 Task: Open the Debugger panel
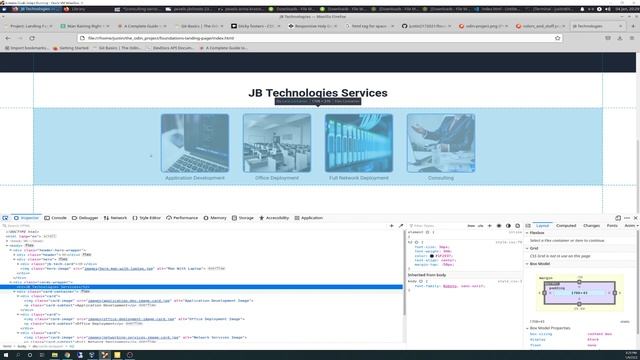tap(85, 218)
